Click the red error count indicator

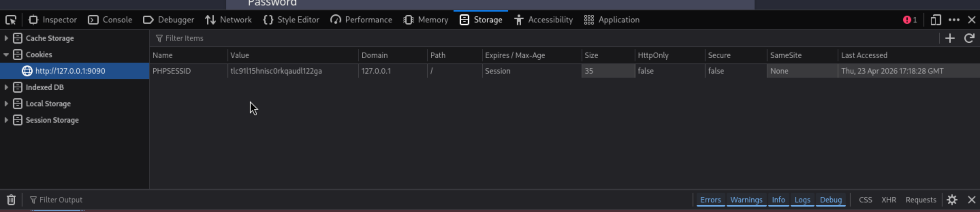tap(910, 20)
